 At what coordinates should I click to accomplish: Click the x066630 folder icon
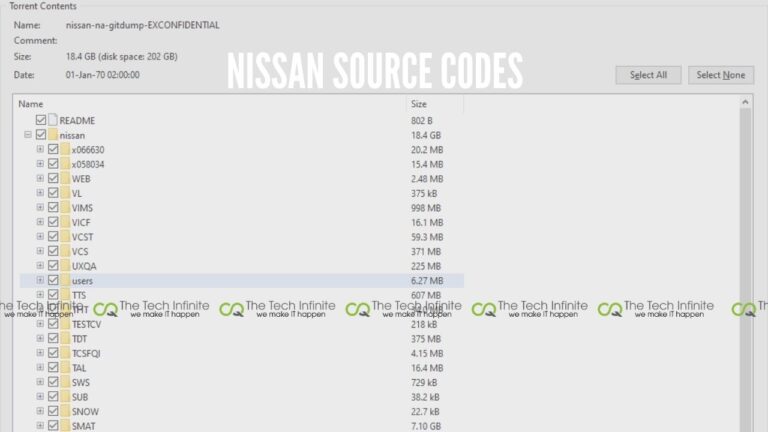[x=65, y=149]
